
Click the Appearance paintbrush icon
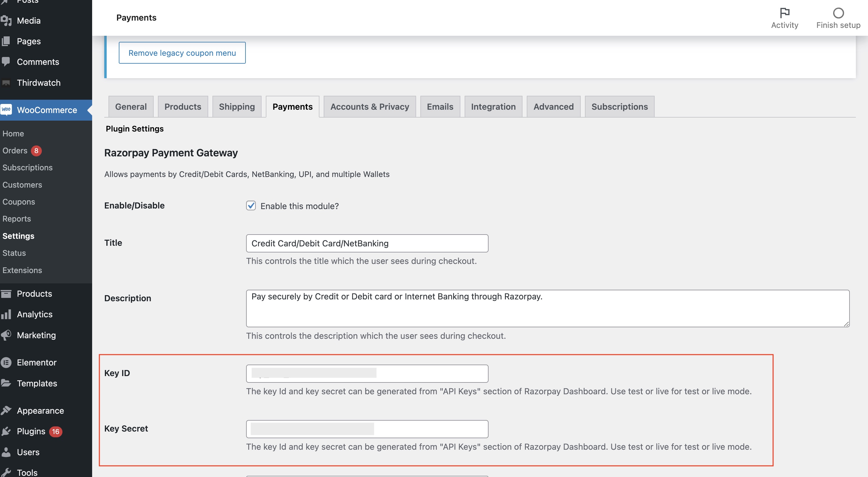[6, 410]
